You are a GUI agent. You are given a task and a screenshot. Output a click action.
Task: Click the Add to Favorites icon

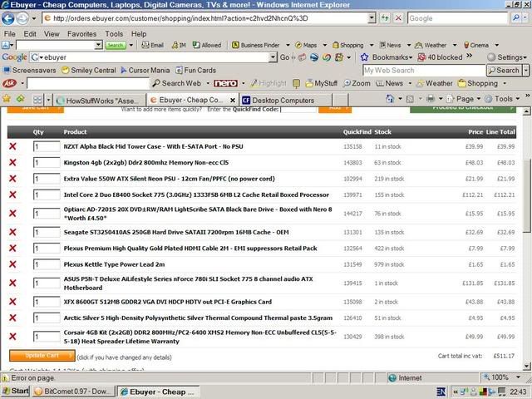point(20,99)
